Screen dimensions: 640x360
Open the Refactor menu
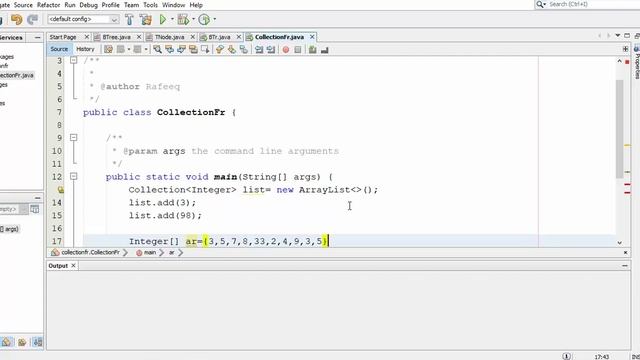coord(49,5)
